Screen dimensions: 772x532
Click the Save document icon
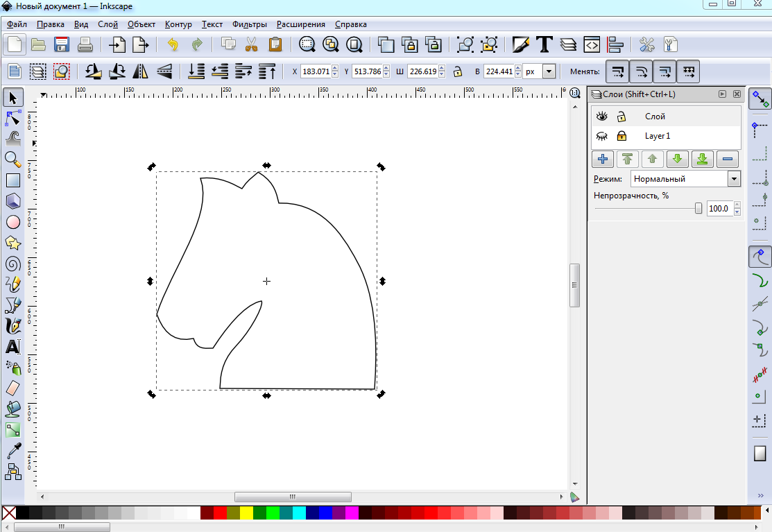pyautogui.click(x=62, y=45)
